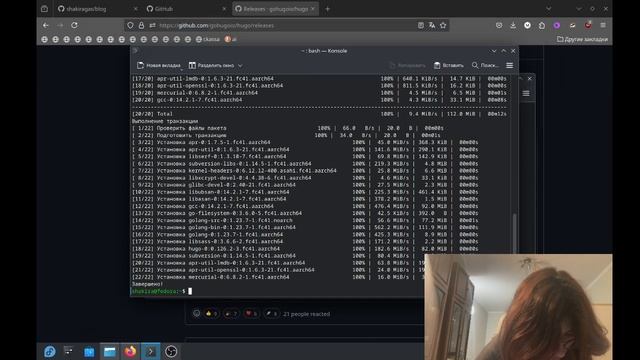Click the "Выполнение транзакции" terminal line
The height and width of the screenshot is (360, 640).
pyautogui.click(x=165, y=121)
